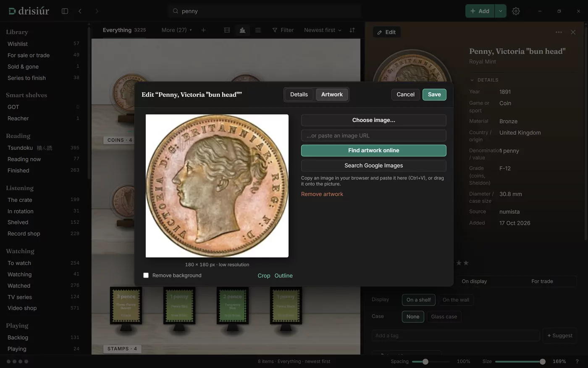The height and width of the screenshot is (368, 588).
Task: Mark the item as For trade
Action: 542,281
